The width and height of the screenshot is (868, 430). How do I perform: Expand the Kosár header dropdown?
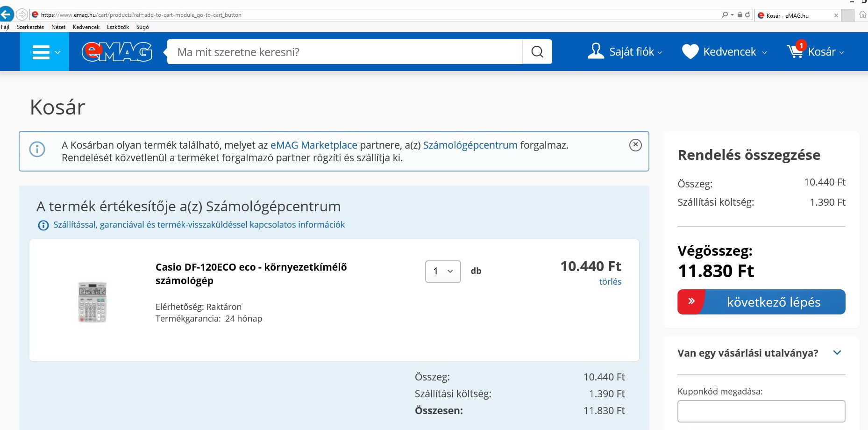pyautogui.click(x=841, y=53)
